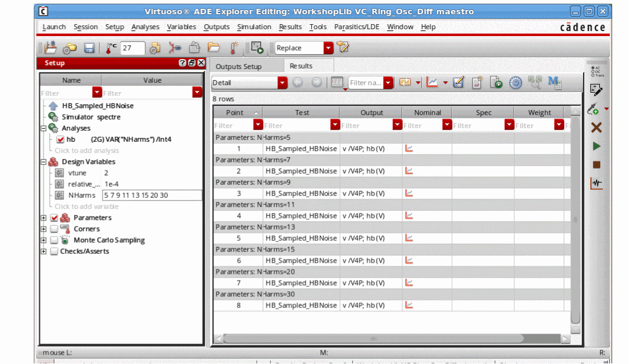The width and height of the screenshot is (629, 364).
Task: Click 'Click to add variable' link
Action: (x=86, y=207)
